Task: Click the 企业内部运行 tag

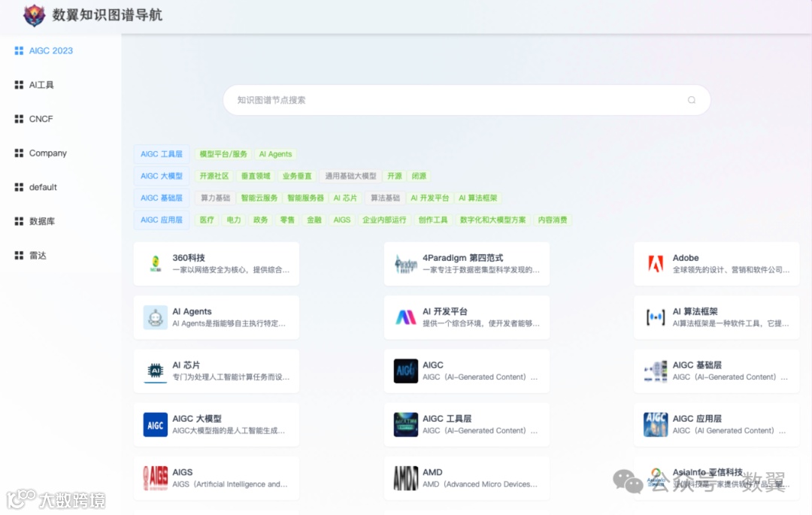Action: (384, 220)
